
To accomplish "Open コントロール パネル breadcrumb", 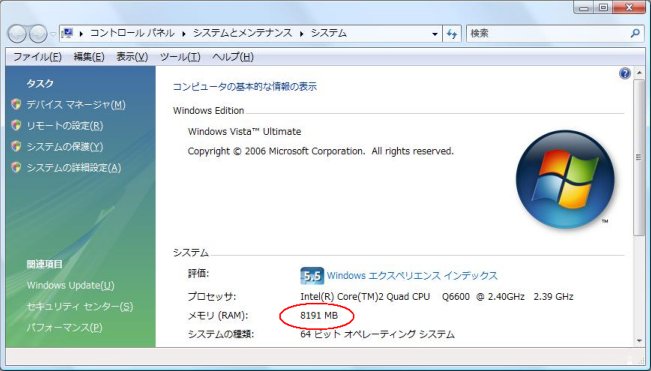I will pos(132,33).
